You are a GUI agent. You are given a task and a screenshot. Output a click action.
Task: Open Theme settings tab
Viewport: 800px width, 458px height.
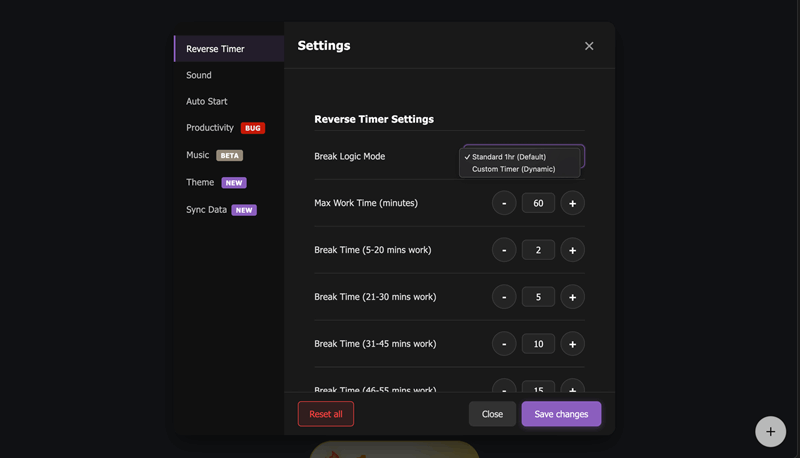[x=200, y=182]
